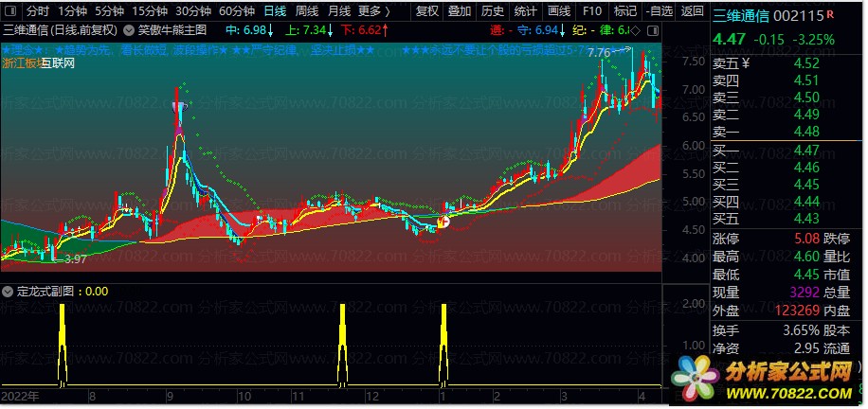Click the 定龙式副图 value 0.00

click(97, 292)
